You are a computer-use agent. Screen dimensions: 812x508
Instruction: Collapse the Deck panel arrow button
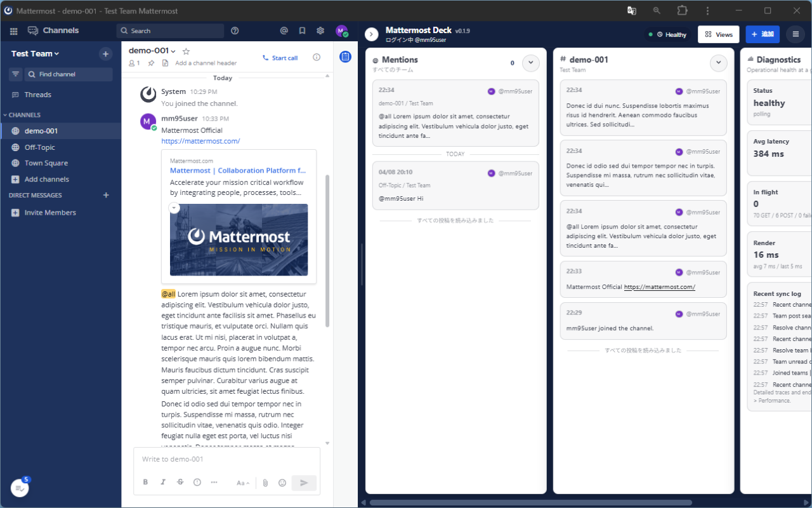(372, 34)
